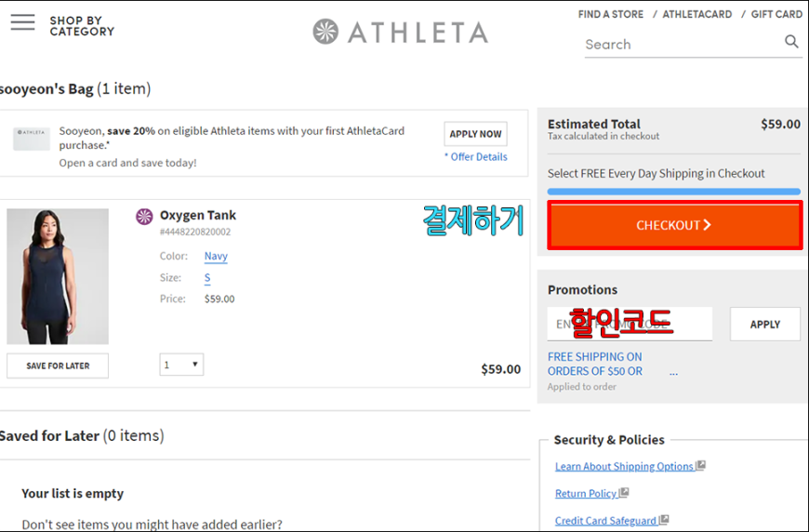Image resolution: width=809 pixels, height=532 pixels.
Task: Click Apply next to promo code
Action: click(765, 324)
